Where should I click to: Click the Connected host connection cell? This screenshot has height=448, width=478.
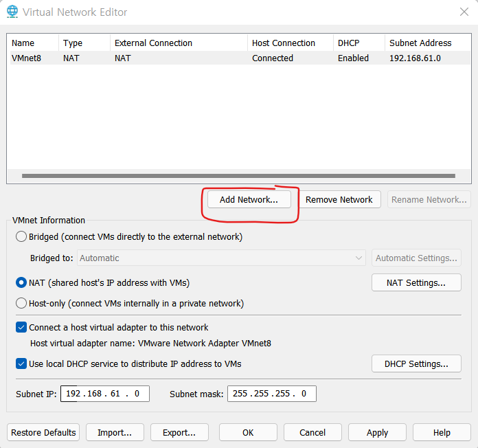click(273, 58)
